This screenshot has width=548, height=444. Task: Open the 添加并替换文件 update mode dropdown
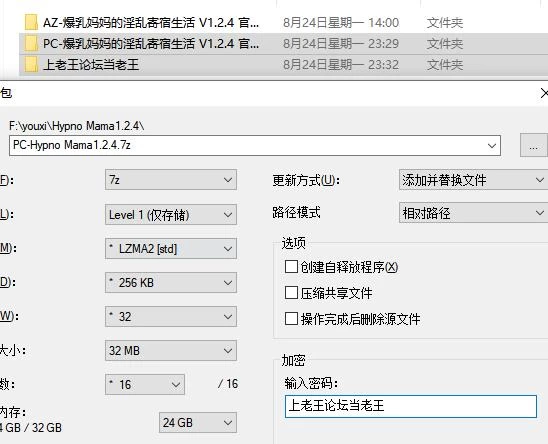click(474, 180)
